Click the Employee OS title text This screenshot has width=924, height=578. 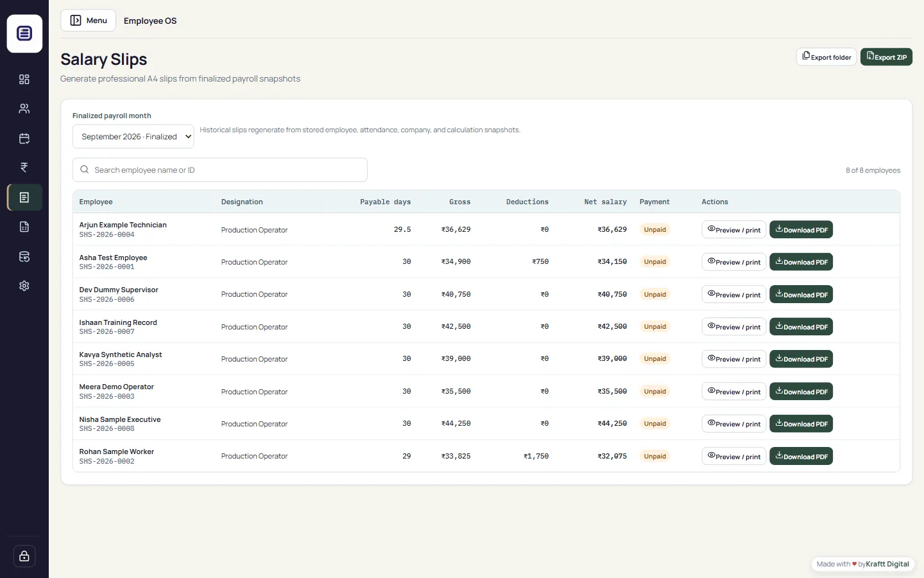click(x=150, y=21)
